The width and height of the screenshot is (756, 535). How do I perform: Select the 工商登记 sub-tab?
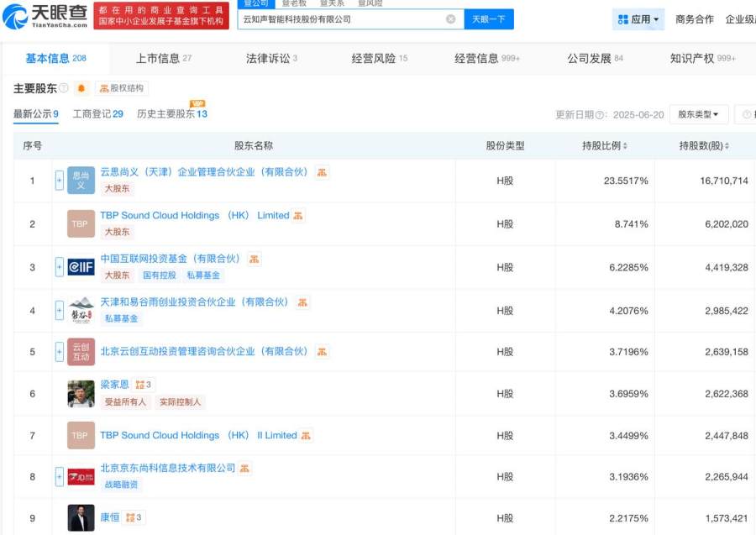click(x=98, y=114)
